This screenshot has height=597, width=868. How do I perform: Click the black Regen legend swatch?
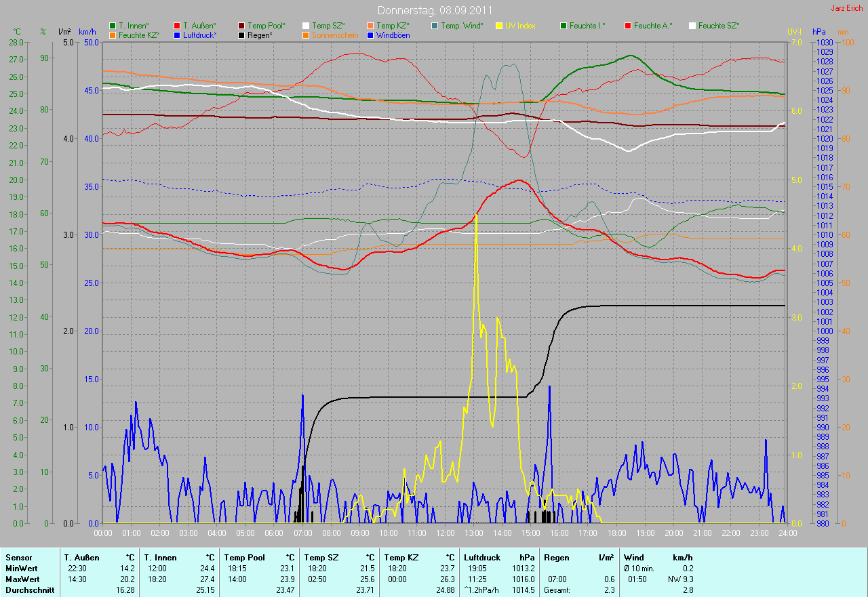241,35
